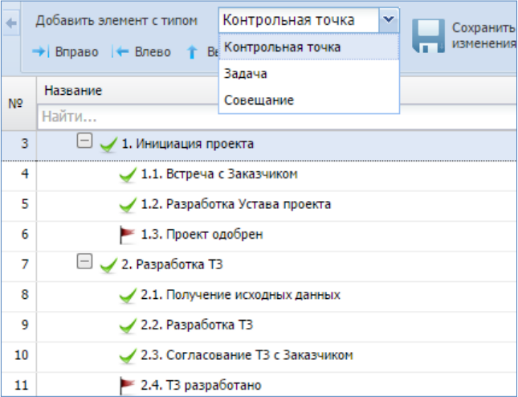
Task: Click row number 6 cell
Action: tap(19, 236)
